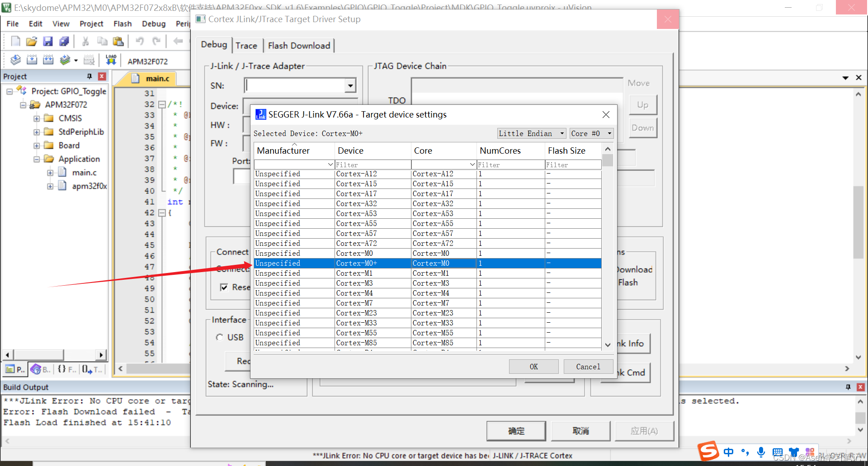Close the Project panel with red X
Image resolution: width=868 pixels, height=466 pixels.
click(102, 76)
